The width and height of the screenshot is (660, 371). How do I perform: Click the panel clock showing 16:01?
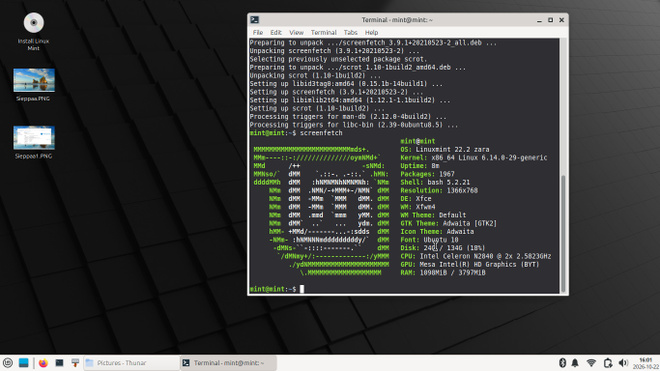point(646,363)
